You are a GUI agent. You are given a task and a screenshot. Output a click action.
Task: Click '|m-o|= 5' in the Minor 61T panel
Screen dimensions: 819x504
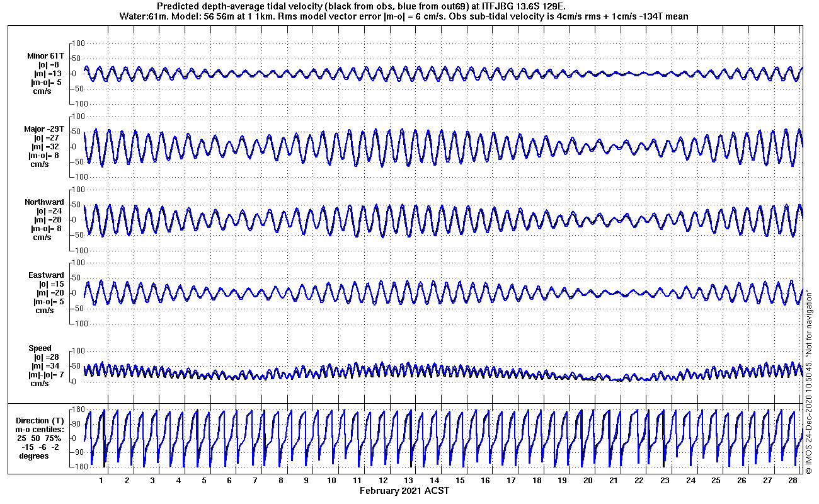point(45,82)
